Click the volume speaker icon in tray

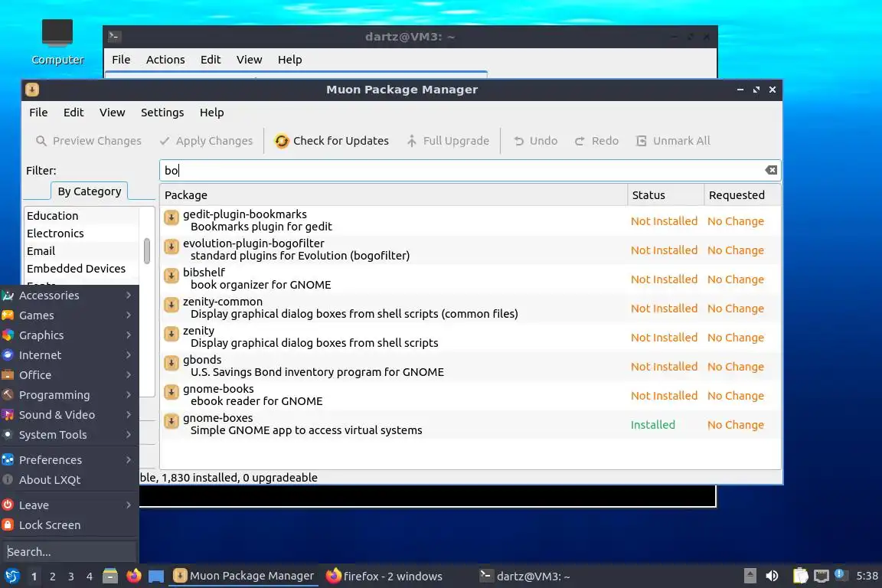pos(772,576)
